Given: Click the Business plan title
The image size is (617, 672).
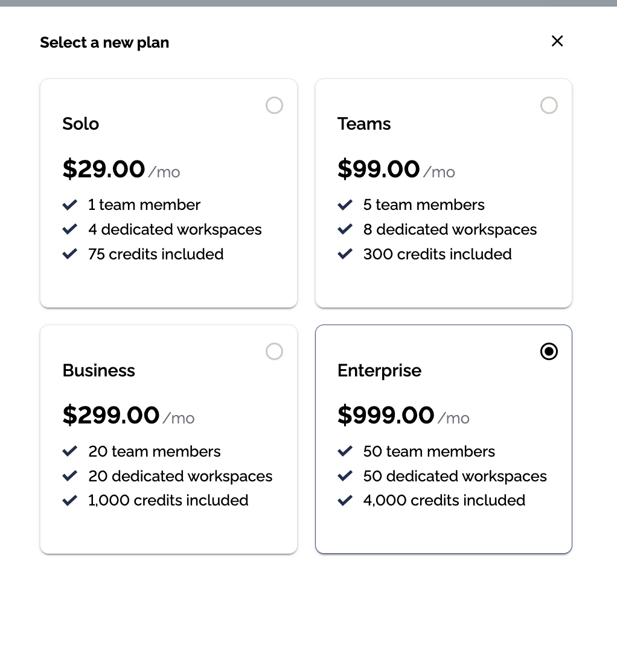Looking at the screenshot, I should point(99,370).
